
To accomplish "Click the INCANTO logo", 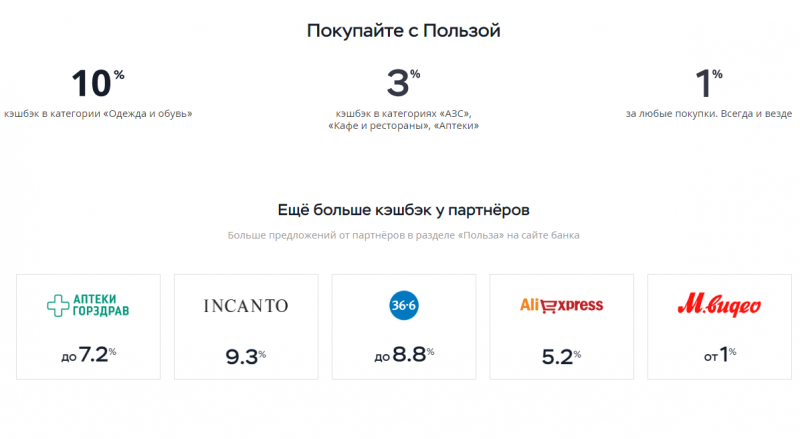I will coord(246,306).
